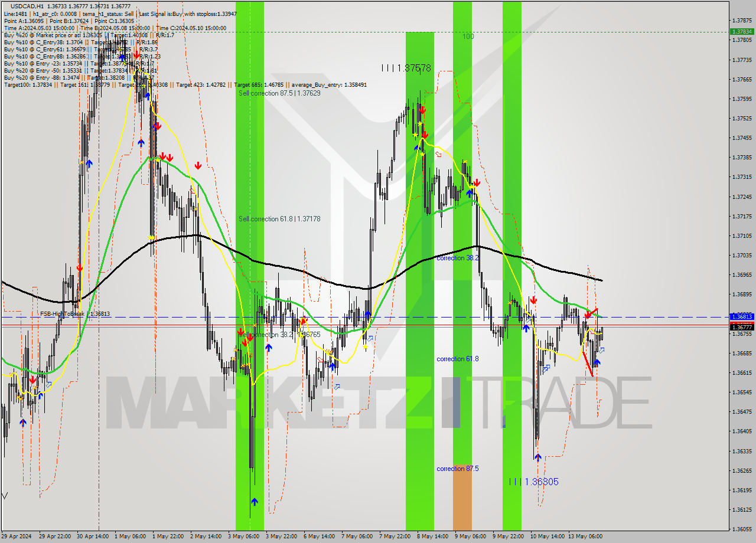
Task: Click the green 1.37834 price tag on axis
Action: click(x=741, y=32)
